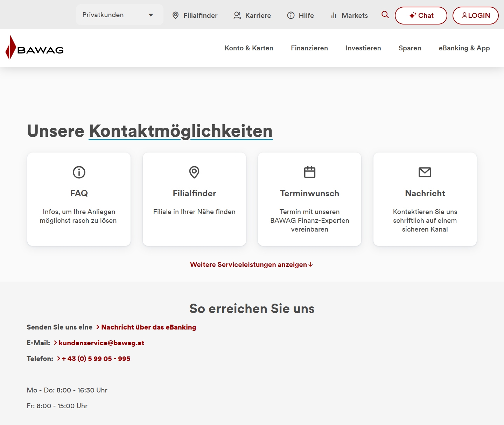
Task: Click the Unsere Kontaktmöglichkeiten heading
Action: pos(150,131)
